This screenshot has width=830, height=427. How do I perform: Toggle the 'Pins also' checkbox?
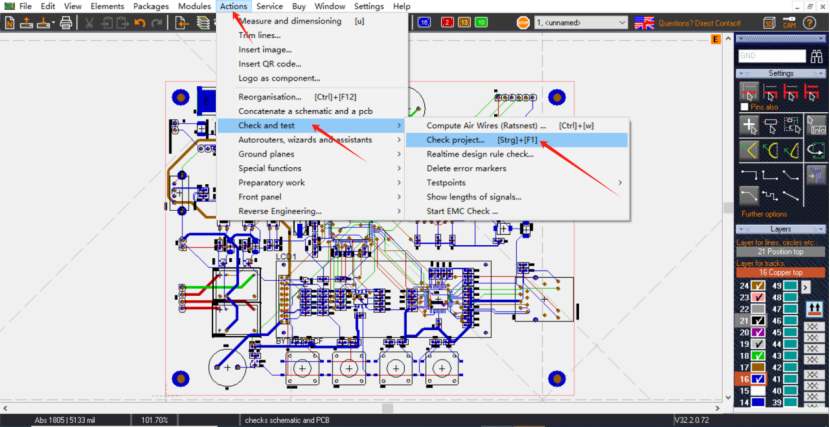pyautogui.click(x=745, y=107)
